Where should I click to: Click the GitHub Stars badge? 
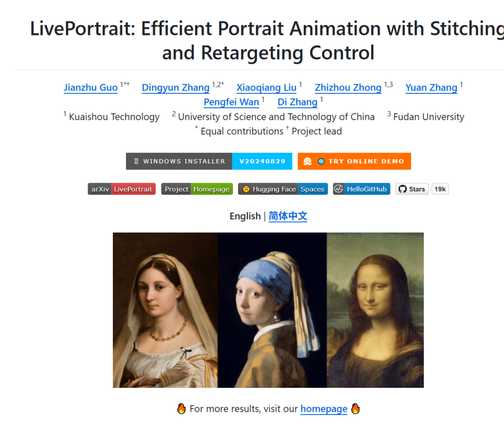(412, 189)
